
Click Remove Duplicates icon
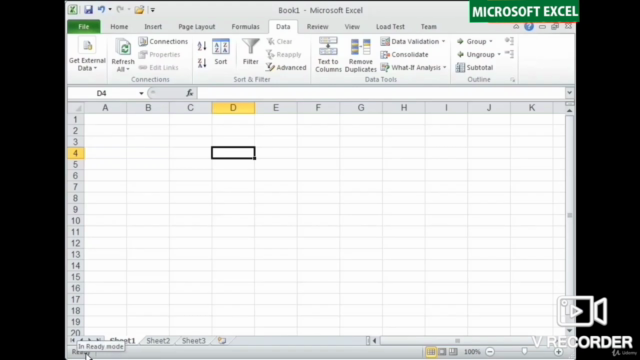pyautogui.click(x=360, y=47)
